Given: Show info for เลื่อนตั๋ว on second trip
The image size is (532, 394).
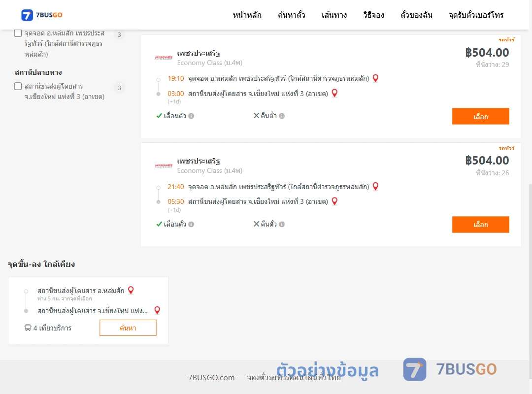Looking at the screenshot, I should (191, 224).
